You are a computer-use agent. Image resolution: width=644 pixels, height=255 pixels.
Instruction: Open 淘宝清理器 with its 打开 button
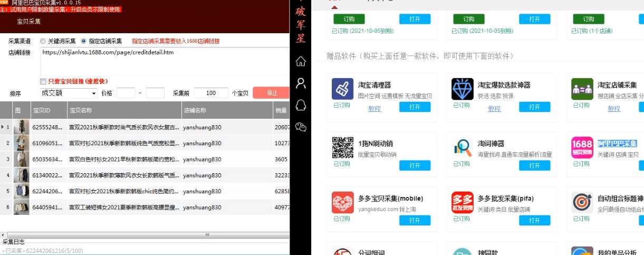(415, 107)
